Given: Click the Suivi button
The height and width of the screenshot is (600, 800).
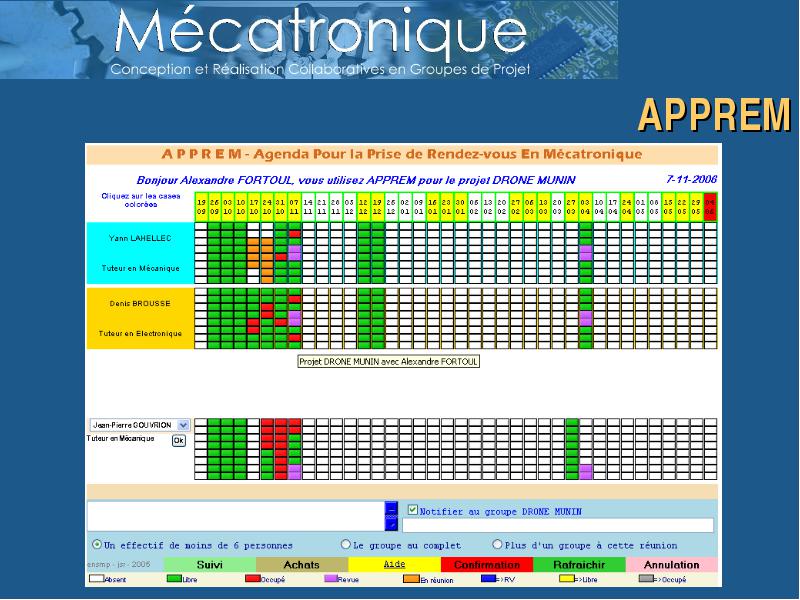Looking at the screenshot, I should coord(210,565).
